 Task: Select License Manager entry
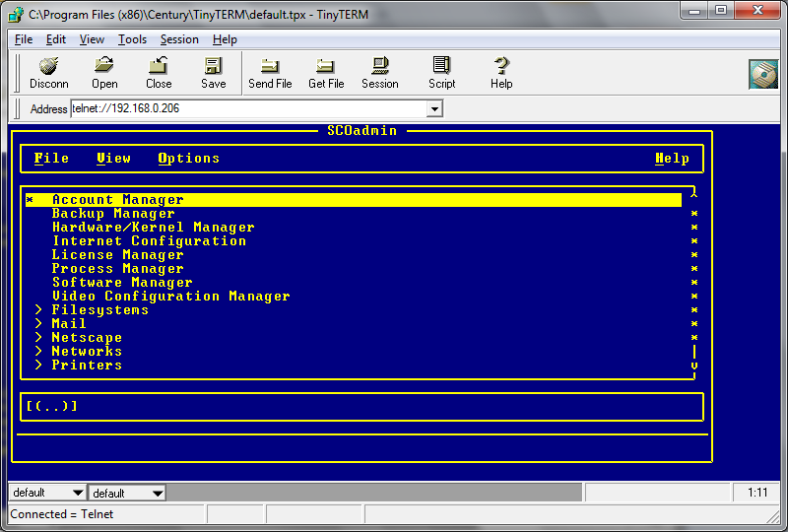click(x=117, y=255)
